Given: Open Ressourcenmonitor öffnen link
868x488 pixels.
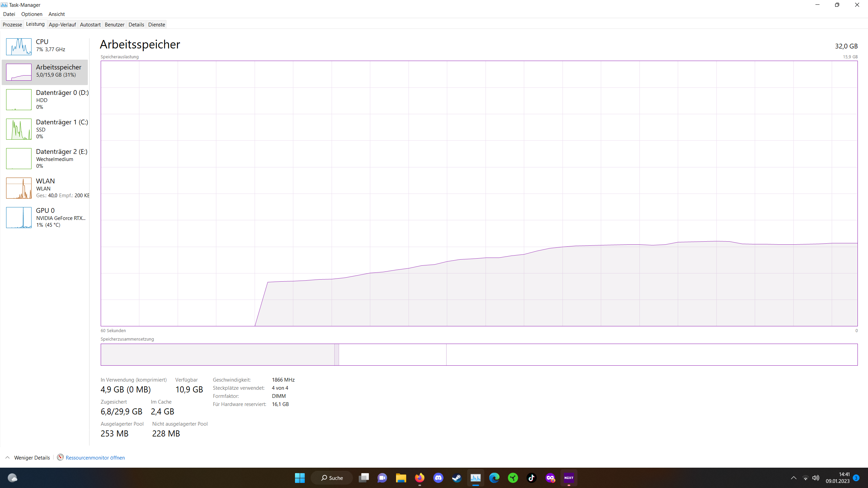Looking at the screenshot, I should click(95, 457).
